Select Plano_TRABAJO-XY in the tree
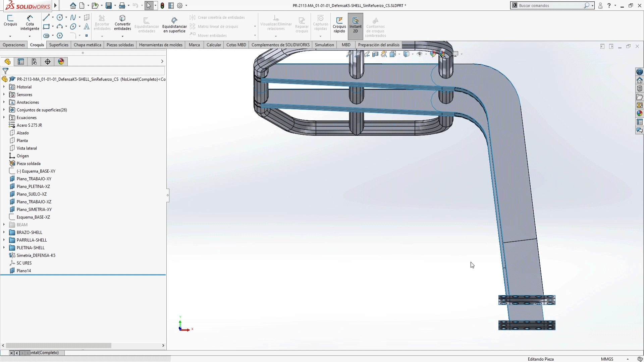This screenshot has height=362, width=644. point(34,179)
